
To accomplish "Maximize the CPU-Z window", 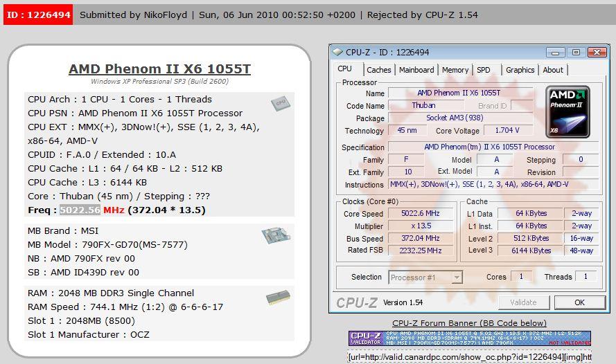I will click(576, 53).
